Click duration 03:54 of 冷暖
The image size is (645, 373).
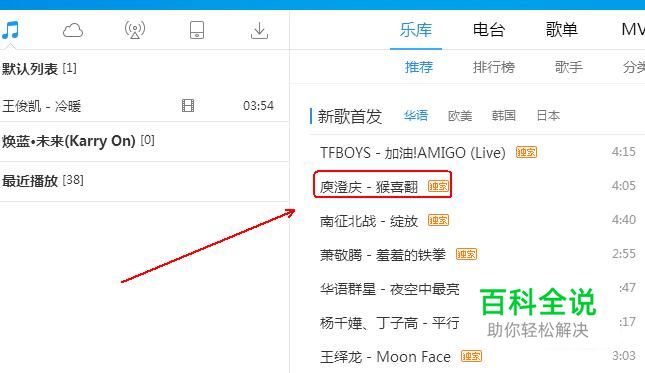[258, 106]
